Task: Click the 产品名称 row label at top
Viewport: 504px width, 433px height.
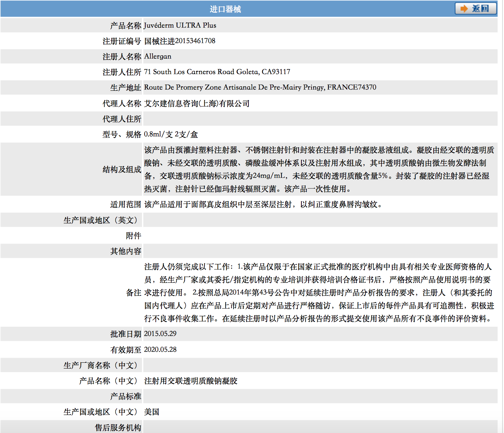Action: tap(126, 26)
